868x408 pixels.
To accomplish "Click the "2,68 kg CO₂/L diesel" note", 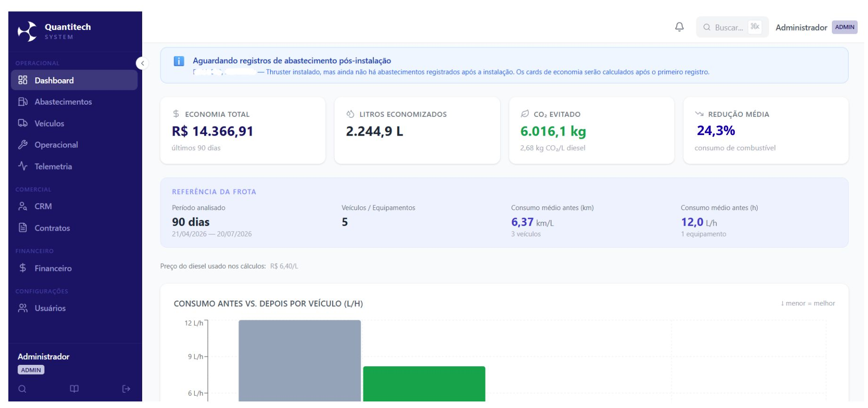I will click(x=553, y=148).
